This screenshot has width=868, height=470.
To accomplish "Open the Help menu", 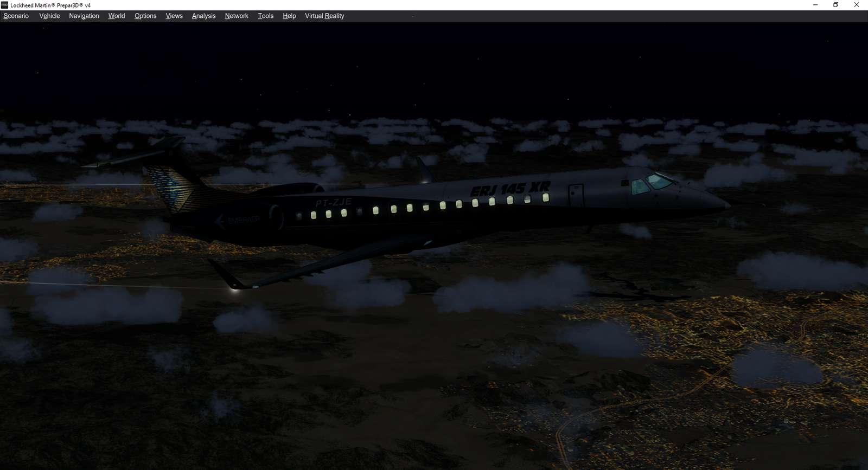I will click(289, 16).
